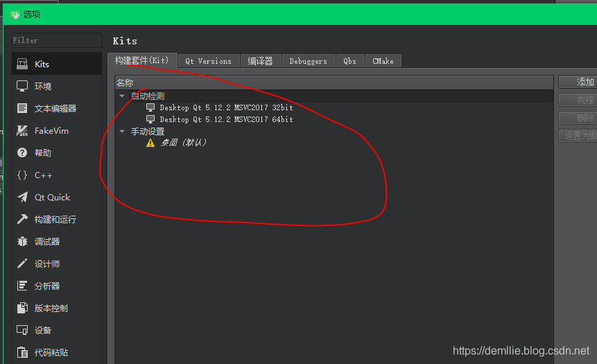Click the 删除 delete button
Viewport: 597px width, 364px height.
(578, 118)
